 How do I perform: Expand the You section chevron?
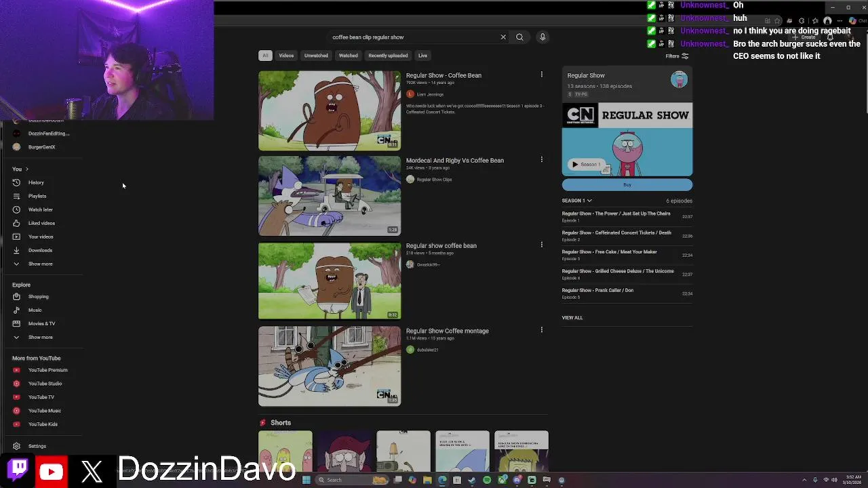tap(27, 169)
